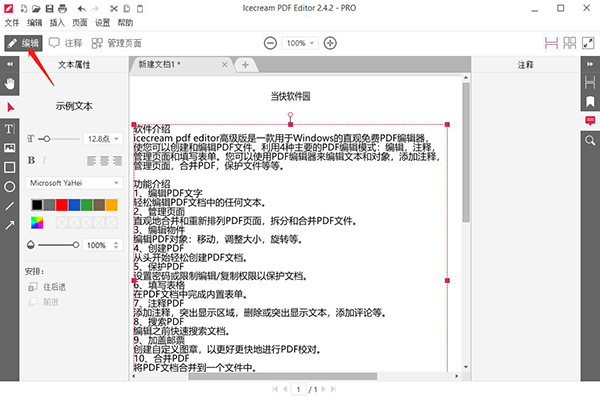Select the Line tool

10,206
